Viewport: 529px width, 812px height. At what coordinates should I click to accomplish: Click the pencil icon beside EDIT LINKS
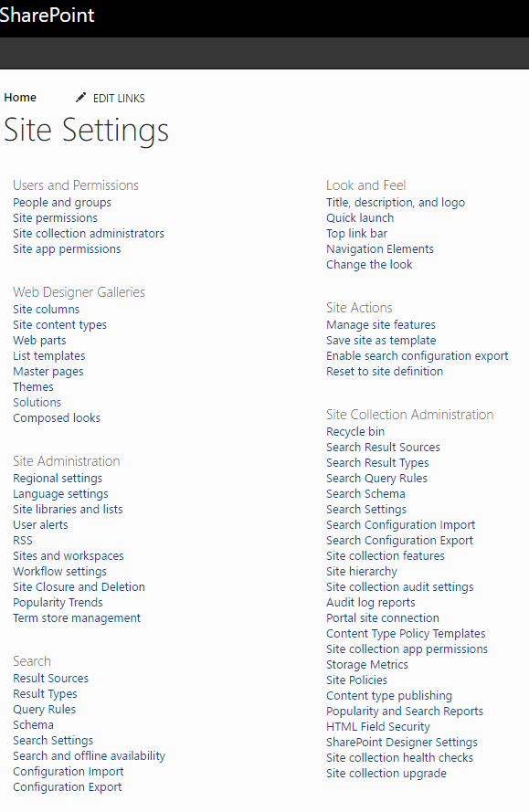click(x=80, y=98)
